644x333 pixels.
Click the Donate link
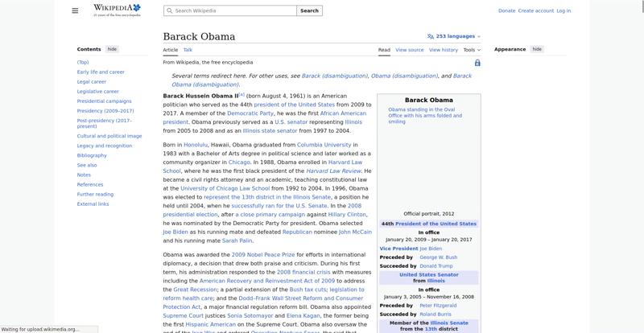pos(506,10)
